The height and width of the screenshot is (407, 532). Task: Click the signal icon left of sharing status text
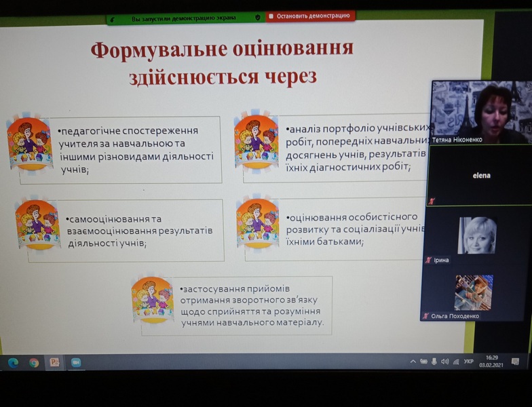[x=113, y=19]
